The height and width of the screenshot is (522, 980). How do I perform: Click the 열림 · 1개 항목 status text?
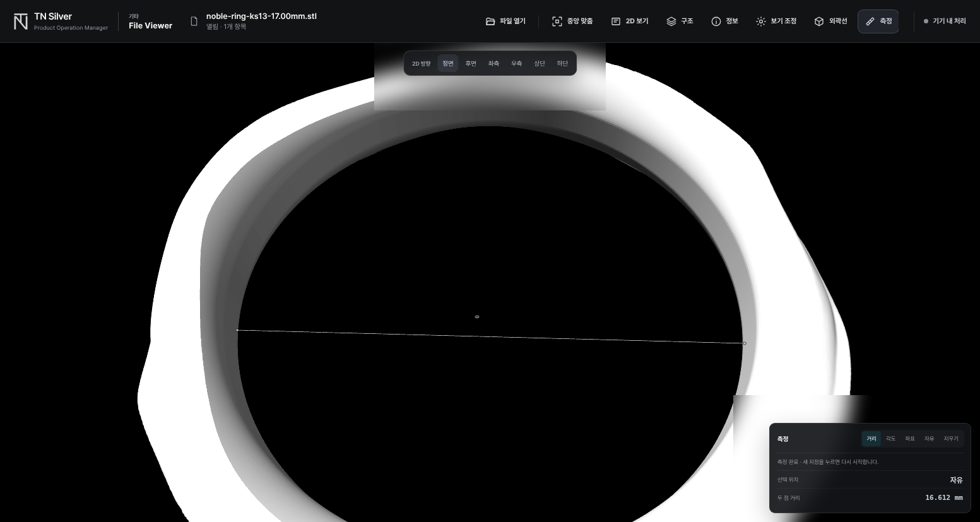click(227, 27)
